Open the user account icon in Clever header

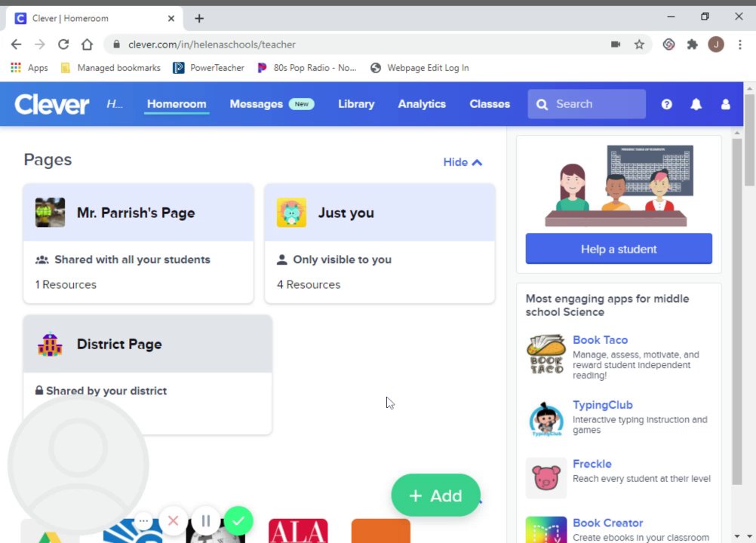(x=725, y=104)
